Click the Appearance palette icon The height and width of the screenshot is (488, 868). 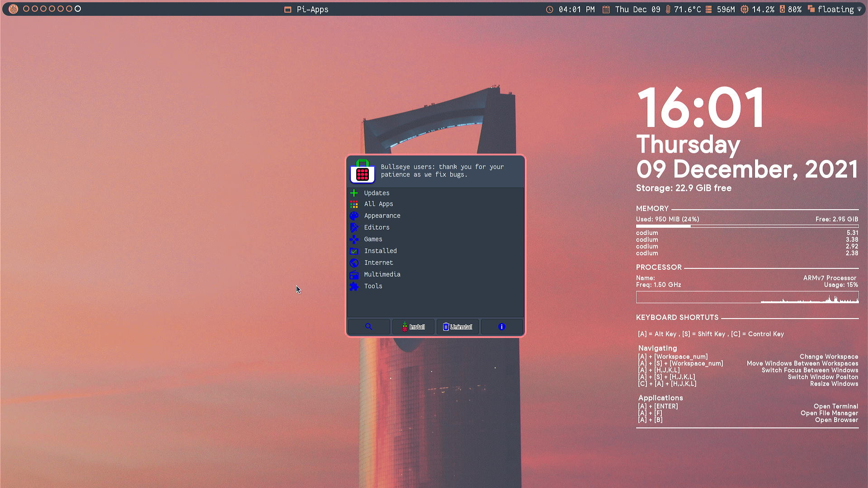354,216
